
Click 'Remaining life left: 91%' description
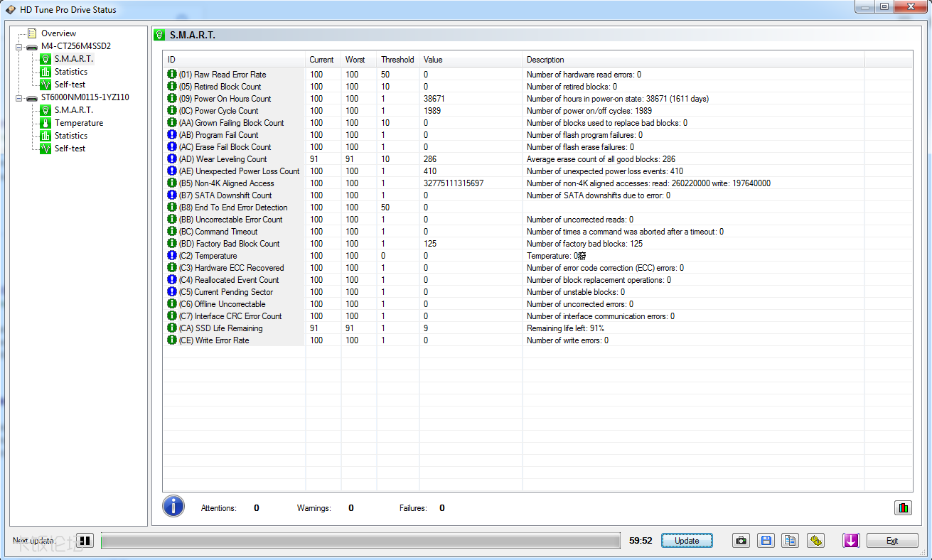pyautogui.click(x=565, y=328)
